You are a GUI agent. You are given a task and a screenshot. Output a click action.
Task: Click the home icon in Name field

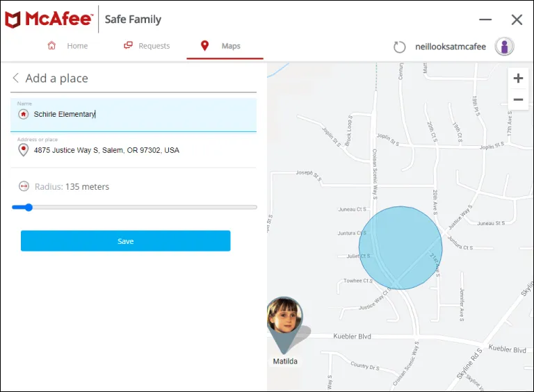tap(24, 114)
